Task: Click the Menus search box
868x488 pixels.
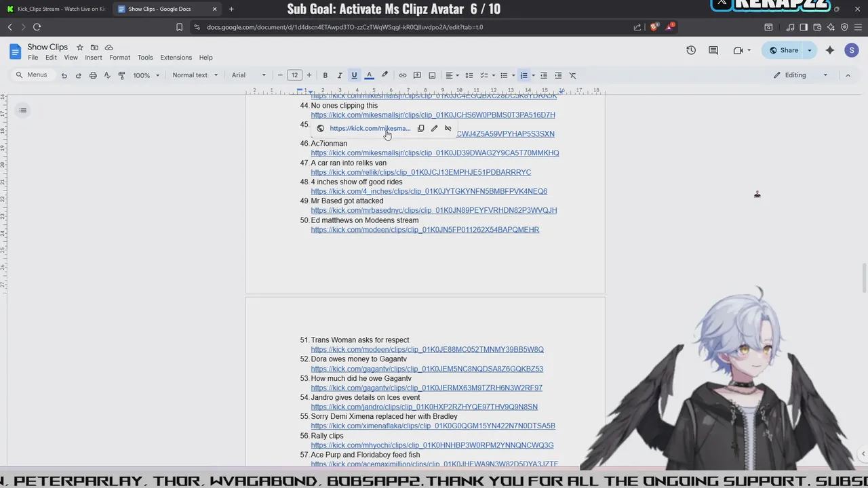Action: click(x=32, y=75)
